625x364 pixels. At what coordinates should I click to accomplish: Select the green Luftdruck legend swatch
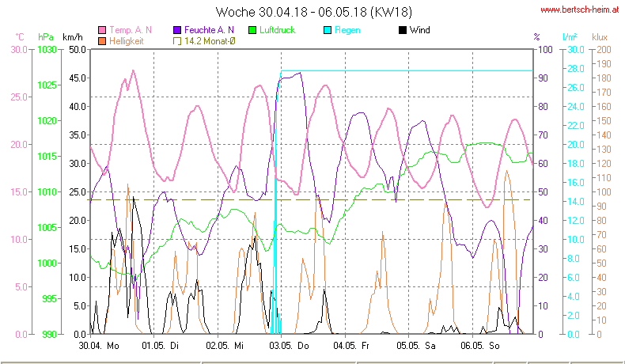[x=253, y=30]
